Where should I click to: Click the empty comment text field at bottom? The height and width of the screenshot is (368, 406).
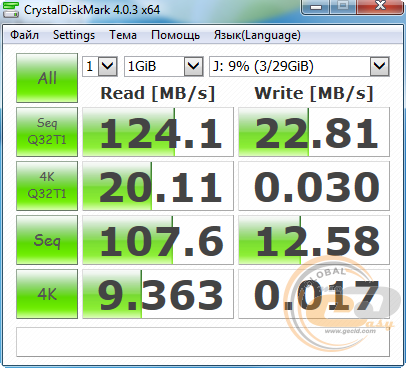(x=203, y=342)
